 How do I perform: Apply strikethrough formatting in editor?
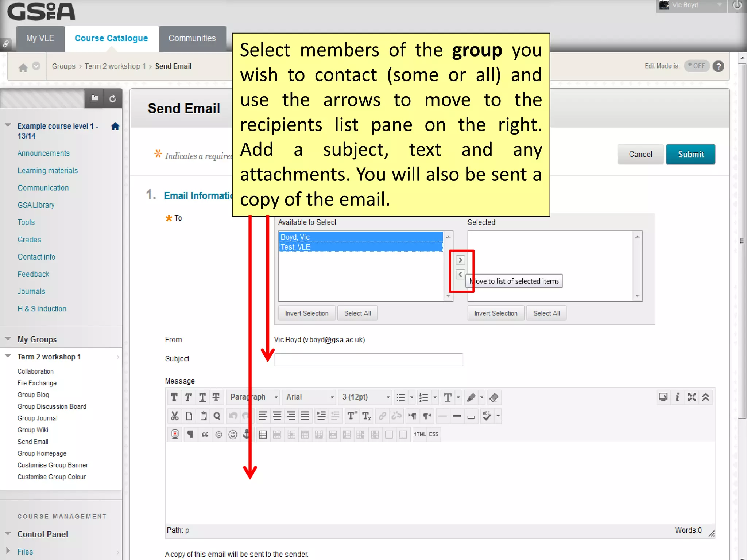pyautogui.click(x=216, y=397)
